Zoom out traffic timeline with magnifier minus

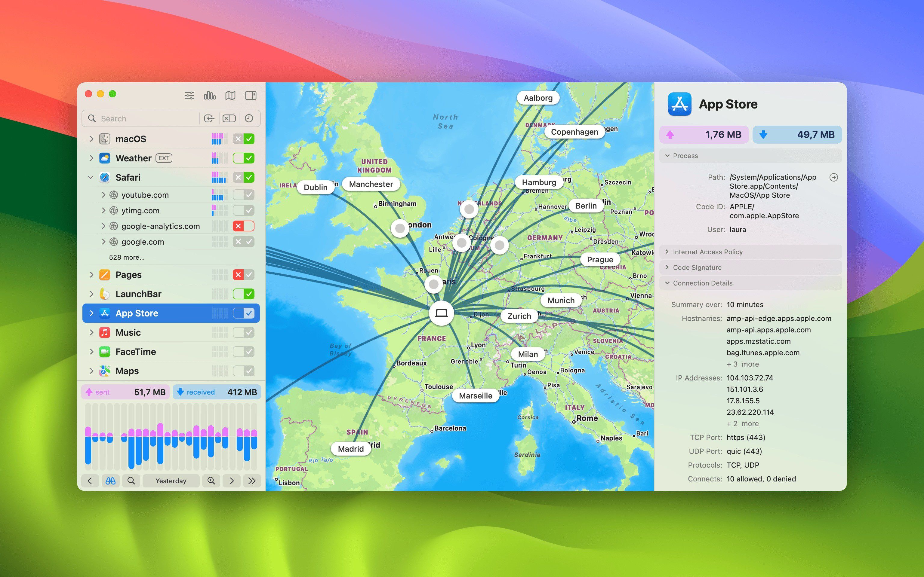[x=131, y=481]
